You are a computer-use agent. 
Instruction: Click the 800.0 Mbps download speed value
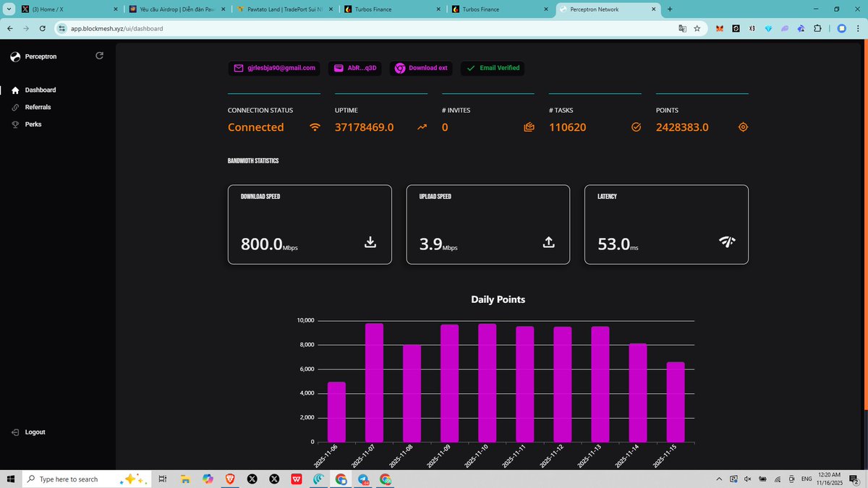269,244
